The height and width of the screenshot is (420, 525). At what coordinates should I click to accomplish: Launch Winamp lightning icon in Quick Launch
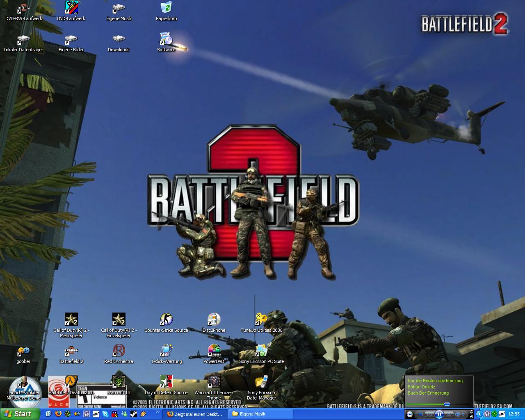[x=143, y=414]
